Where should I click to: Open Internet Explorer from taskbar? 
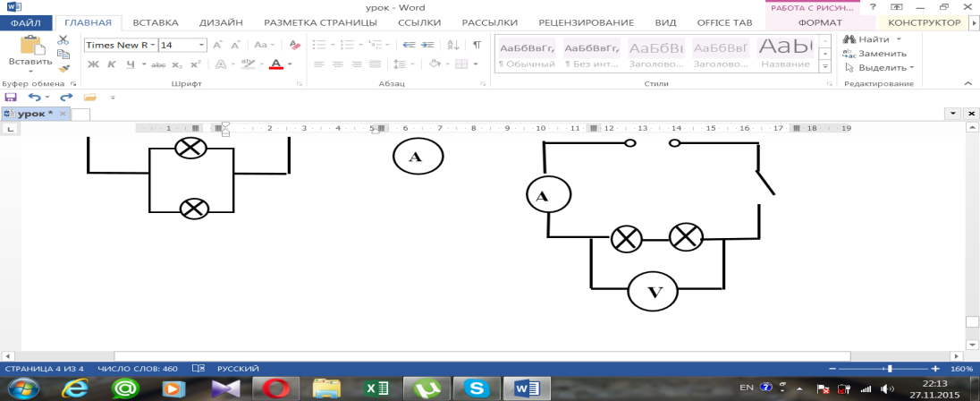point(76,388)
